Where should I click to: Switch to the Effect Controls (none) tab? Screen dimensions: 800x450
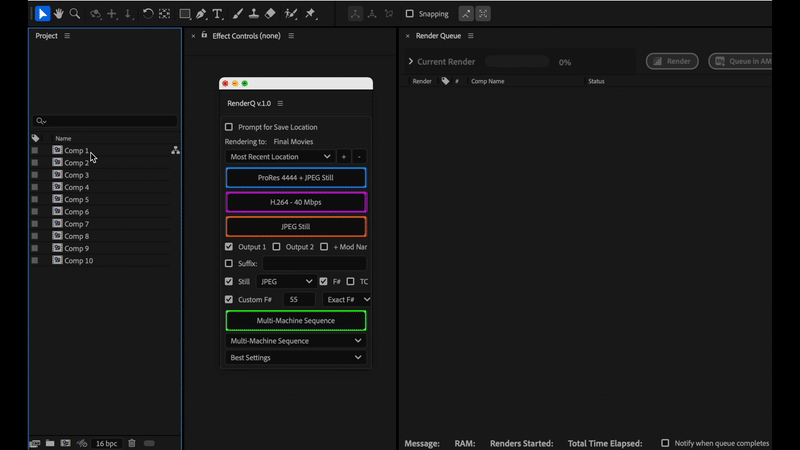(x=246, y=36)
